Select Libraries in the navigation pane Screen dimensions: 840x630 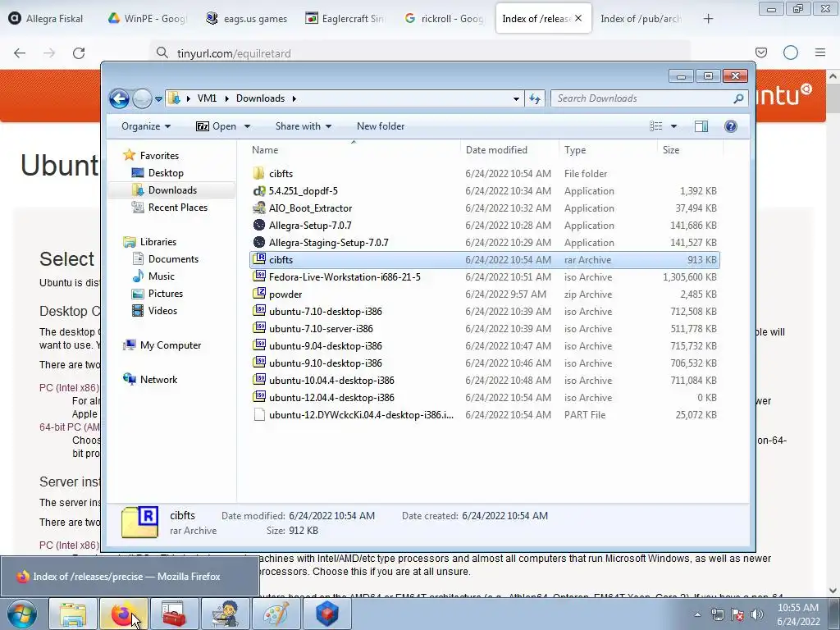tap(158, 242)
